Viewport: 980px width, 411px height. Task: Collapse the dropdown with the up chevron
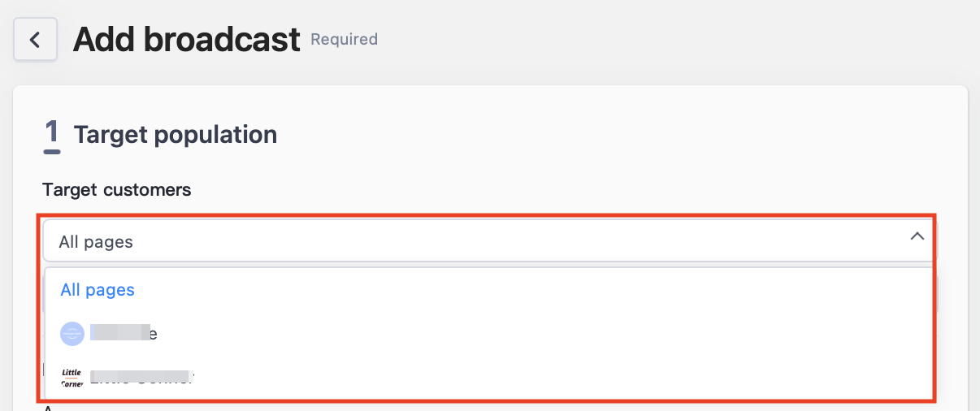tap(917, 236)
